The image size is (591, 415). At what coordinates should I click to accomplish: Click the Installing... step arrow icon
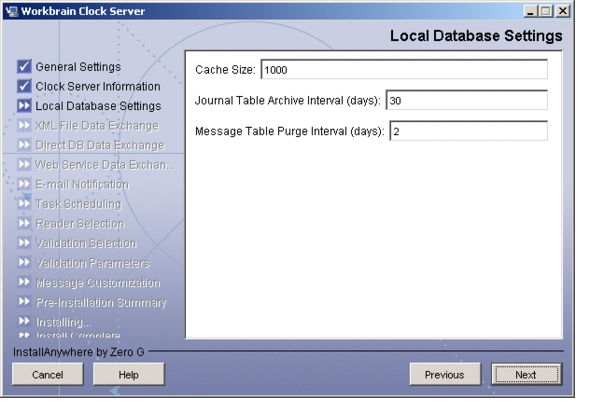(x=24, y=321)
